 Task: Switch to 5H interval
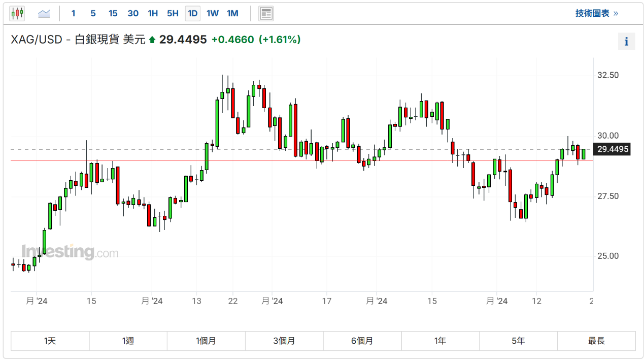click(173, 14)
